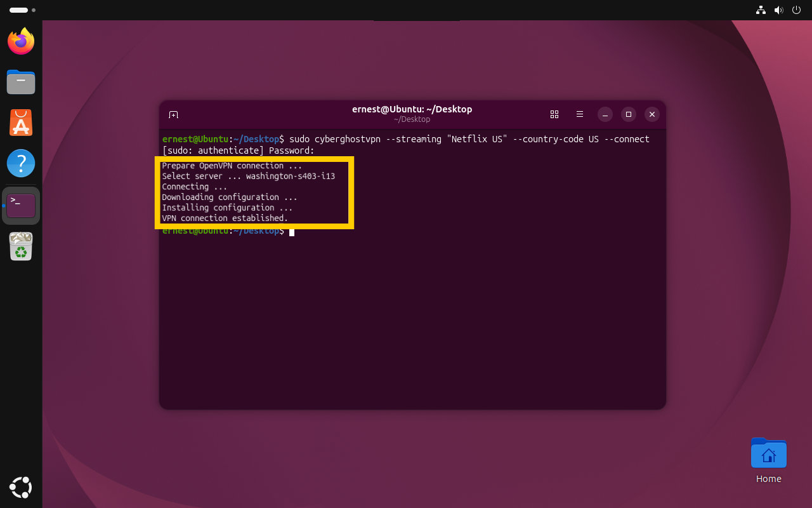
Task: Click 'VPN connection established.' line
Action: click(x=225, y=218)
